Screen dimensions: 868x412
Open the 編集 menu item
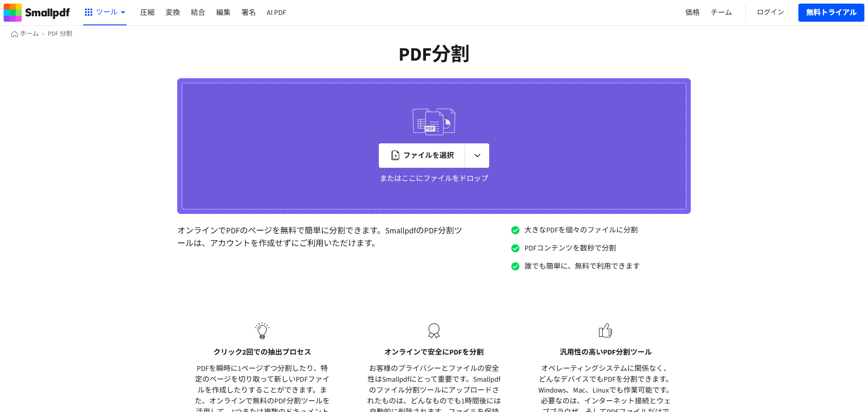(x=223, y=13)
